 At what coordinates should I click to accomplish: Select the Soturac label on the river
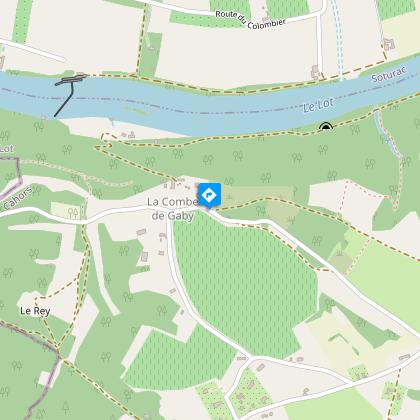(x=389, y=74)
